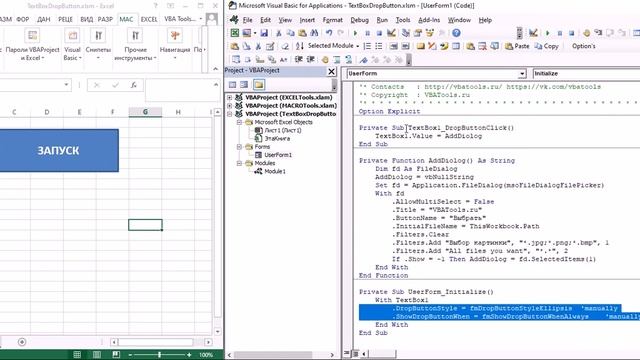The height and width of the screenshot is (360, 640).
Task: Collapse the Excel ribbon with the chevron
Action: click(x=216, y=69)
